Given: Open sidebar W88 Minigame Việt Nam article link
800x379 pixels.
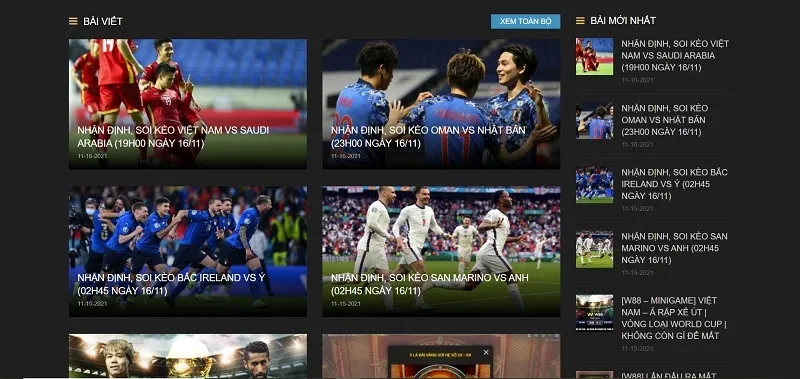Looking at the screenshot, I should tap(674, 318).
